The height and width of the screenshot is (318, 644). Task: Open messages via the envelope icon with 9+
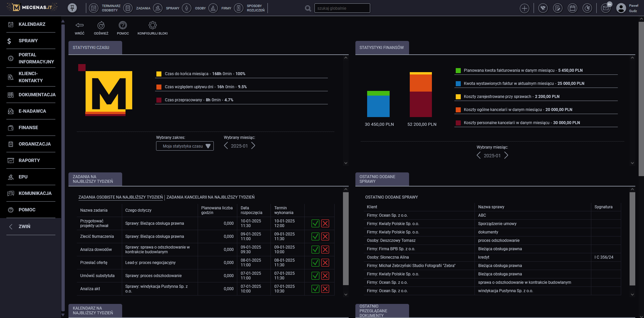point(605,8)
